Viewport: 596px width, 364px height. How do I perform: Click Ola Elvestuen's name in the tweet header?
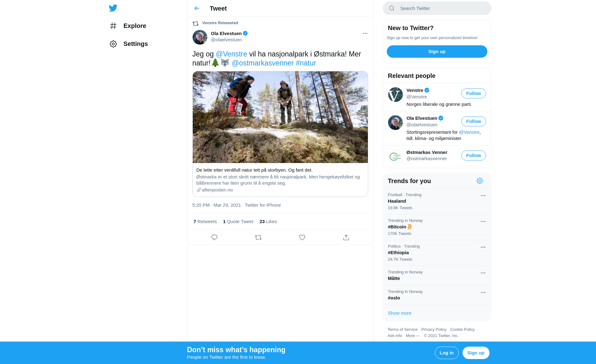pos(226,34)
